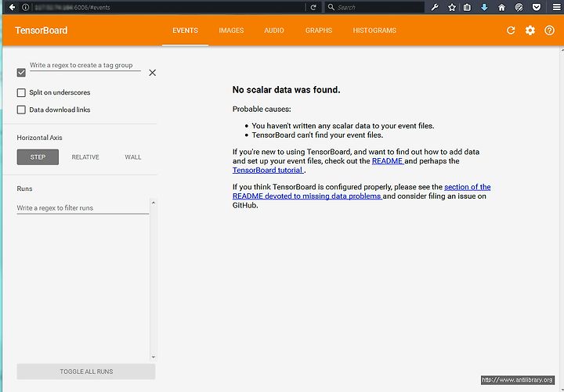The image size is (564, 392).
Task: Click runs list scrollbar up arrow
Action: [154, 203]
